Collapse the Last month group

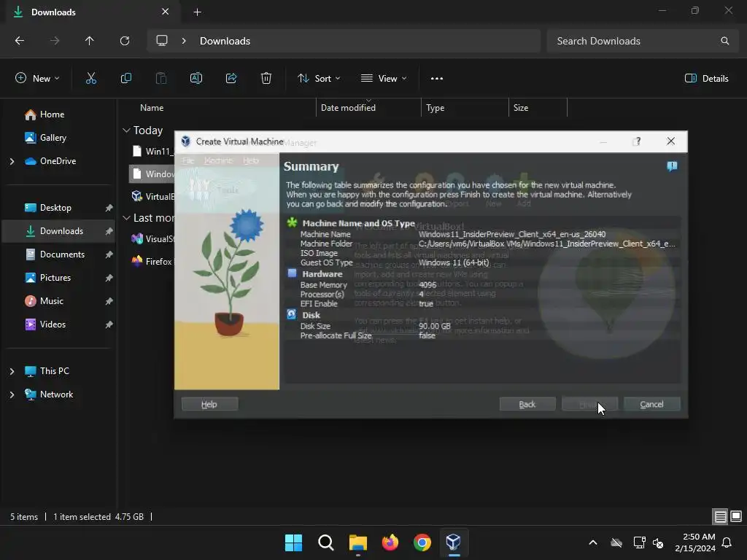point(126,218)
